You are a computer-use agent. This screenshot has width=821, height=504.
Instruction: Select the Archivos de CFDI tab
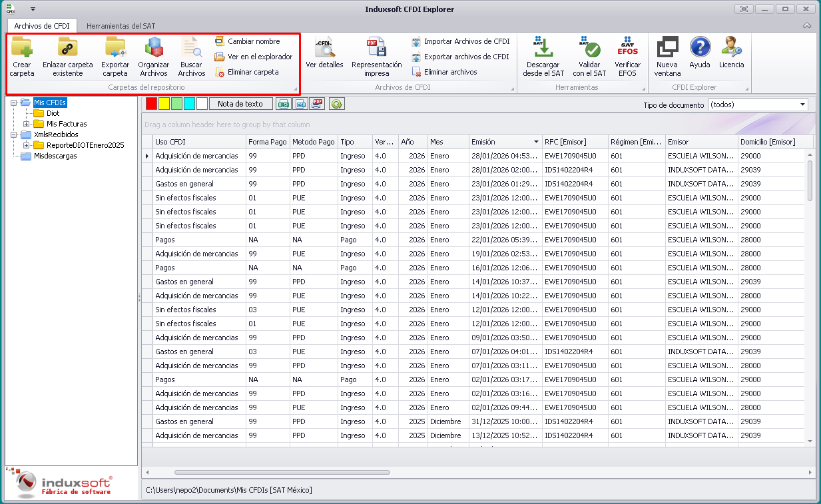(41, 26)
